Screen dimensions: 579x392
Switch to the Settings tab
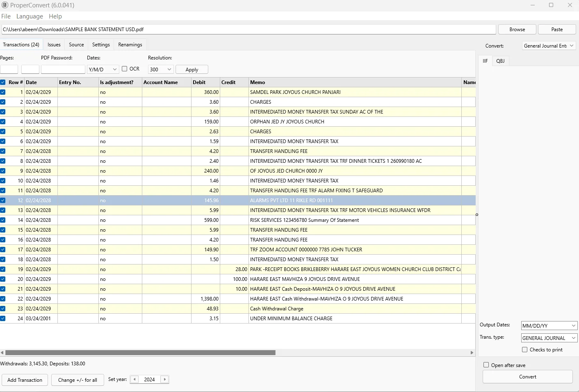(x=101, y=45)
